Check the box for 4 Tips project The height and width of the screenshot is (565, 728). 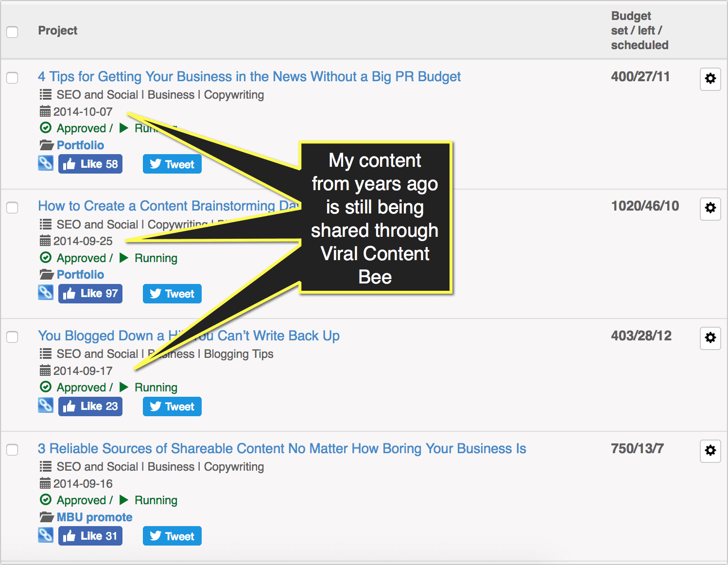coord(12,78)
